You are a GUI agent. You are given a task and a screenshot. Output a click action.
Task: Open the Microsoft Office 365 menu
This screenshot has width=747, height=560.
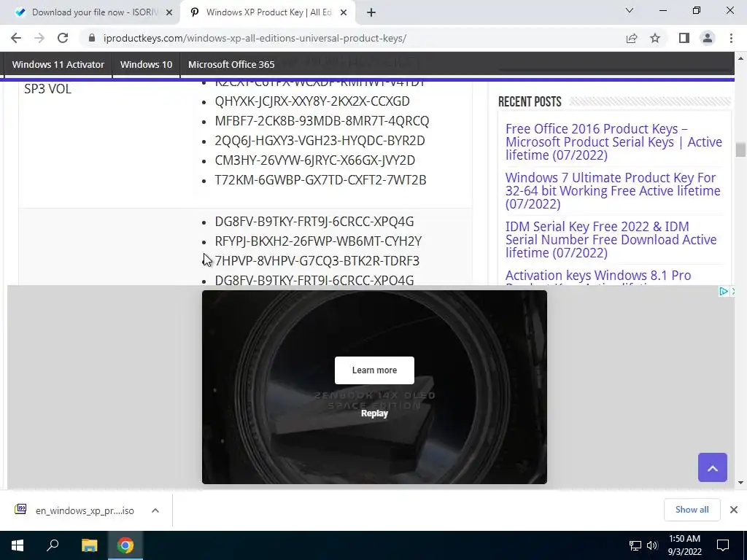[x=231, y=64]
